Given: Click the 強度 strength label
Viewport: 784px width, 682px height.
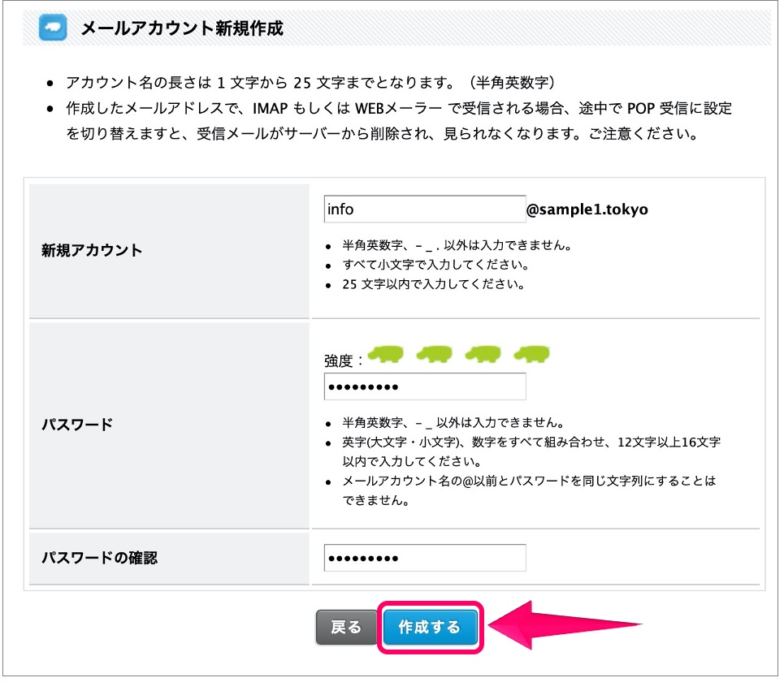Looking at the screenshot, I should click(x=344, y=360).
